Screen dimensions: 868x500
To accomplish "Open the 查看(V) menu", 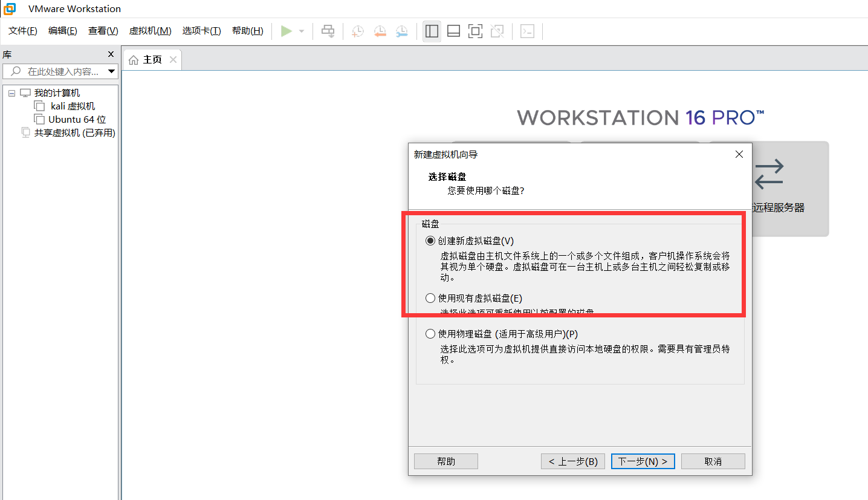I will [x=103, y=31].
